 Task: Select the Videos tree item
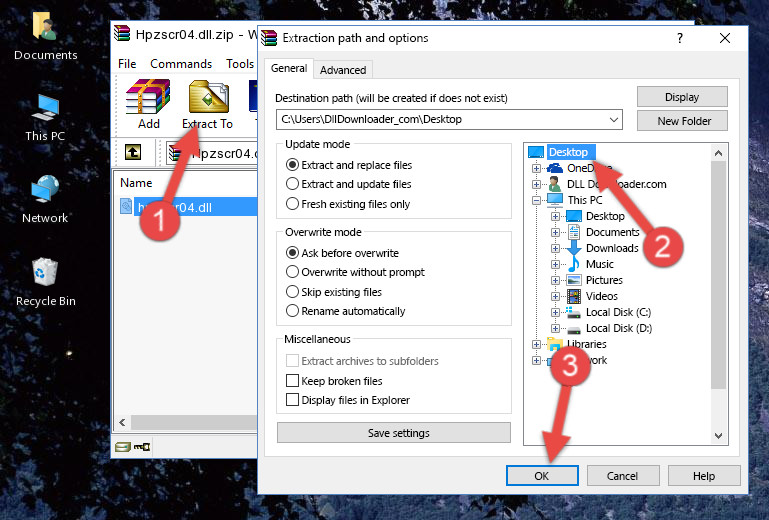click(601, 296)
